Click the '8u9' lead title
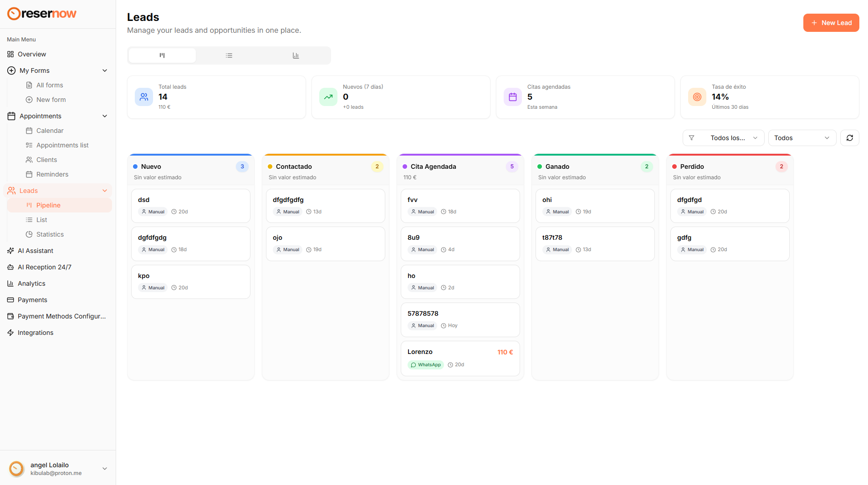This screenshot has height=485, width=868. [x=414, y=237]
